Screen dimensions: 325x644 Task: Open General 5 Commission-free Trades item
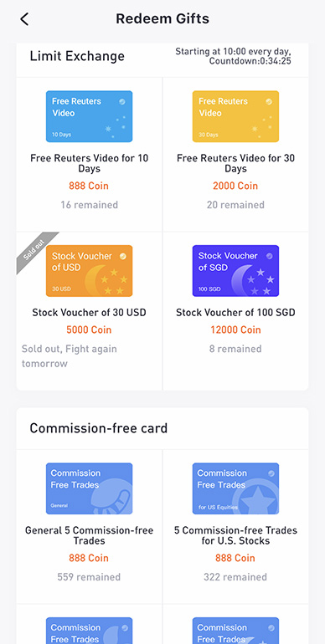90,535
